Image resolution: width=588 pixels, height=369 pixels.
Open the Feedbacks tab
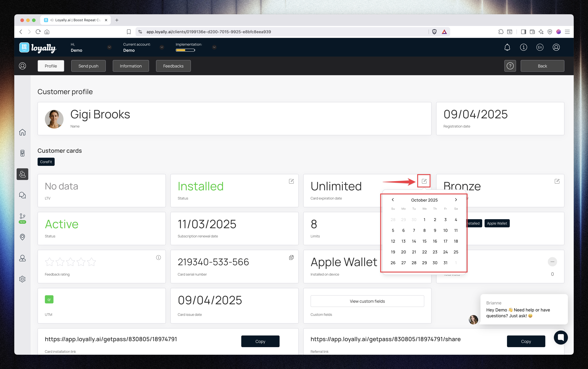coord(173,66)
